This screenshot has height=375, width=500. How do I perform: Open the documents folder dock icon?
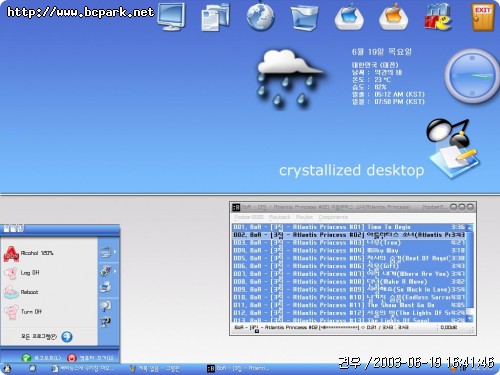(216, 17)
